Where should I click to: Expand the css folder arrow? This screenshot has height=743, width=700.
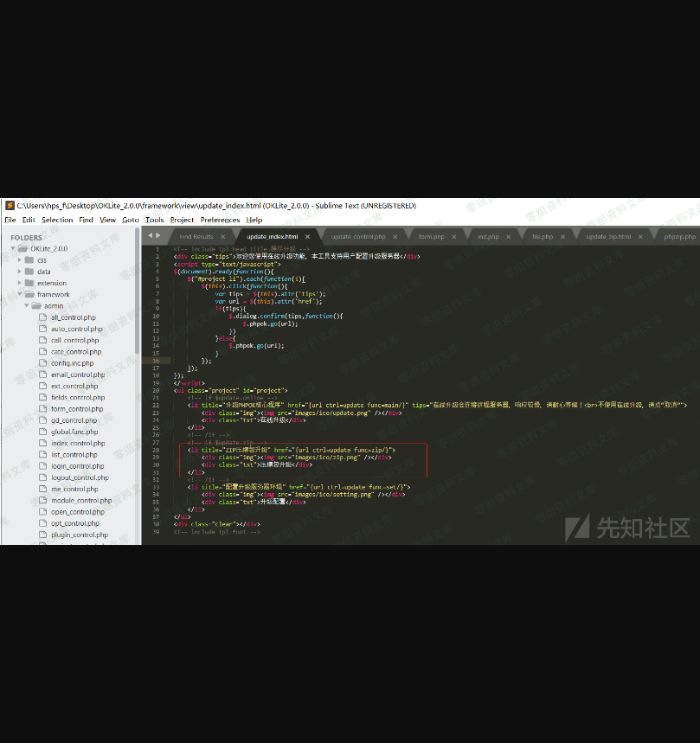(20, 259)
